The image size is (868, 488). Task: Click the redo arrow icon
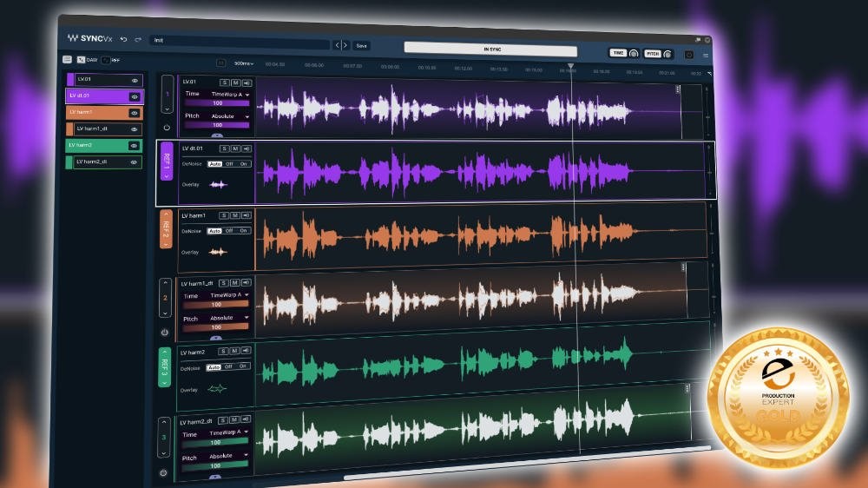[138, 39]
